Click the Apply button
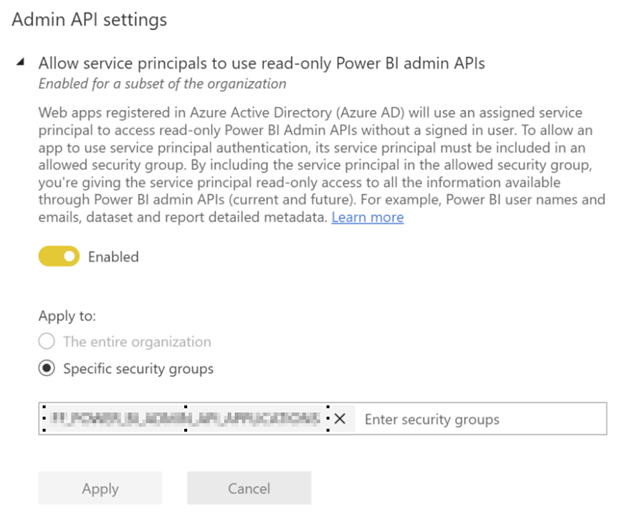This screenshot has height=522, width=624. point(100,488)
